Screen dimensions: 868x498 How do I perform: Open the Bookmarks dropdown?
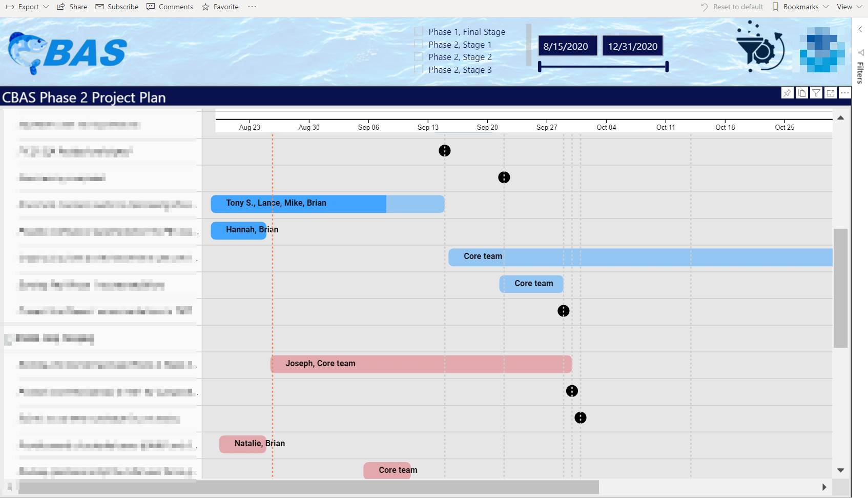[x=800, y=7]
